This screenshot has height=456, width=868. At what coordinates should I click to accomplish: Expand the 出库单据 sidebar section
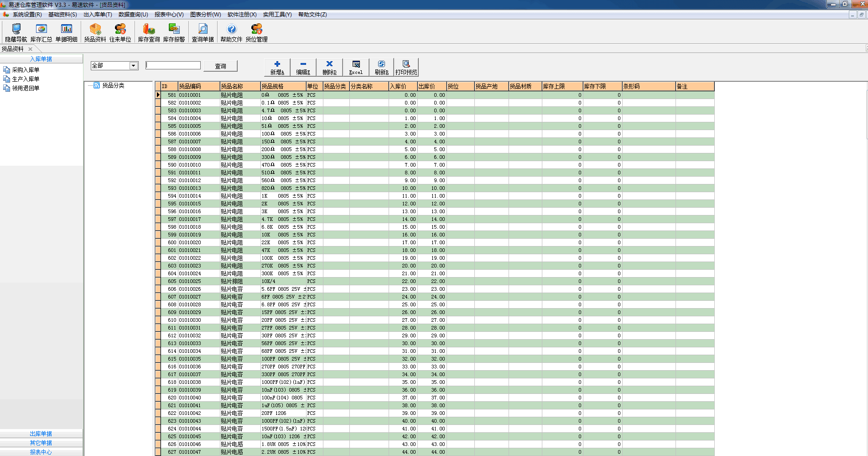(41, 434)
